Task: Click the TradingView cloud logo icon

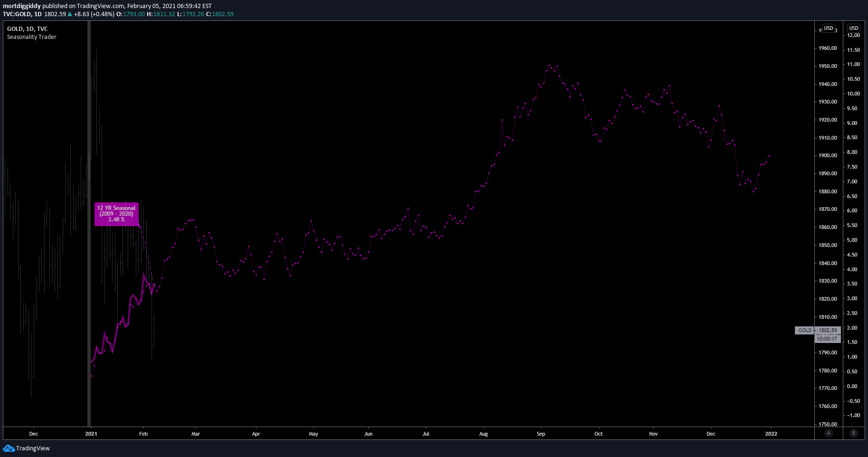Action: coord(9,448)
